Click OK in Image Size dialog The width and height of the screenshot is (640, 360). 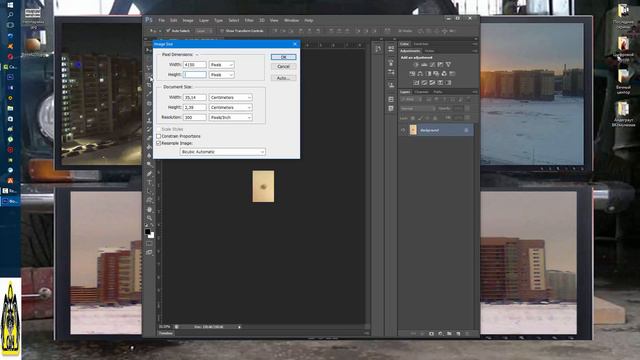(283, 57)
